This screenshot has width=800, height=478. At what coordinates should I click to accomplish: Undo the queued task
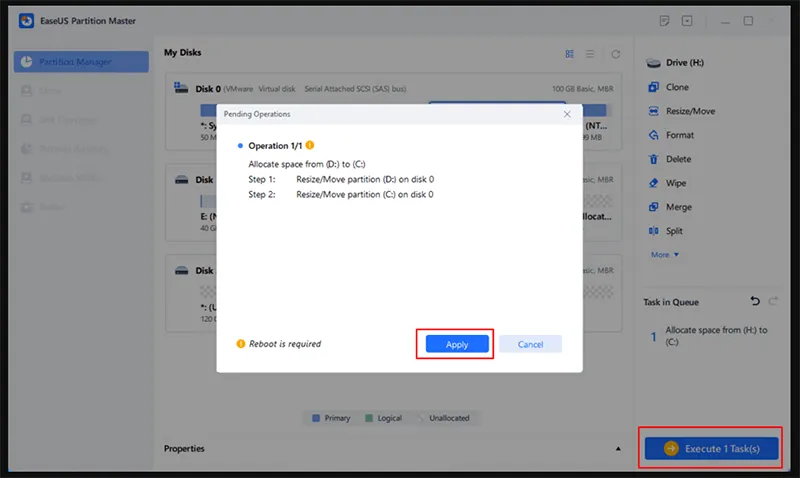[755, 301]
